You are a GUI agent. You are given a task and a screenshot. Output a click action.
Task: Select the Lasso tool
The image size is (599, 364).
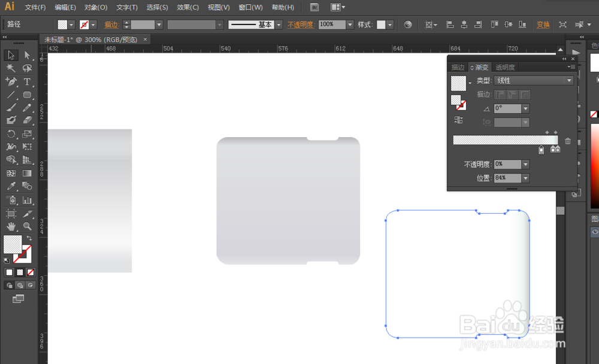27,68
